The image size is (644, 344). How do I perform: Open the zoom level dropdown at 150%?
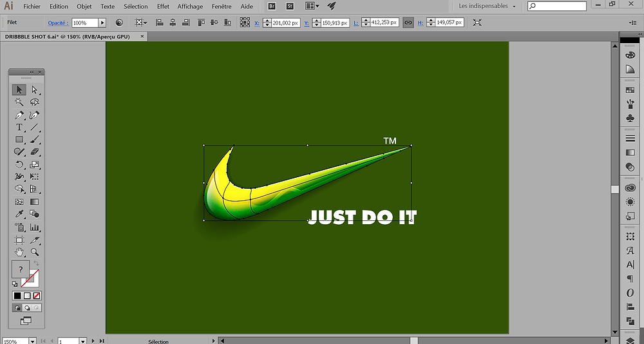click(x=32, y=341)
